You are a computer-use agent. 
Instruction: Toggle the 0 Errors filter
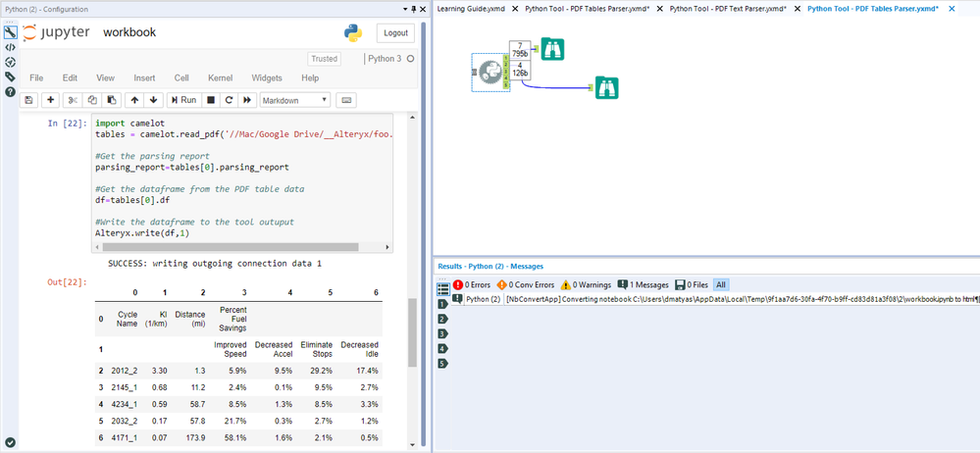click(x=472, y=285)
